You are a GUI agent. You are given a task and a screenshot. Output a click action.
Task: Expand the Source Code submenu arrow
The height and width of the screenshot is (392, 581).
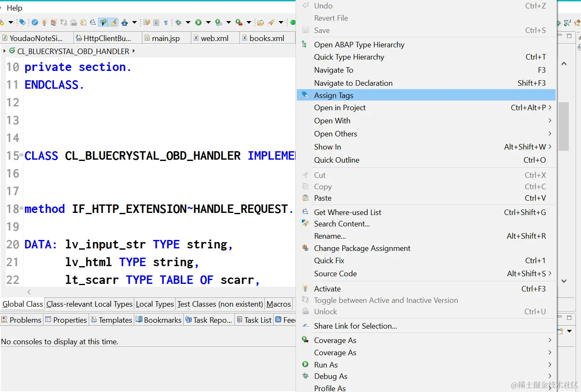[550, 273]
